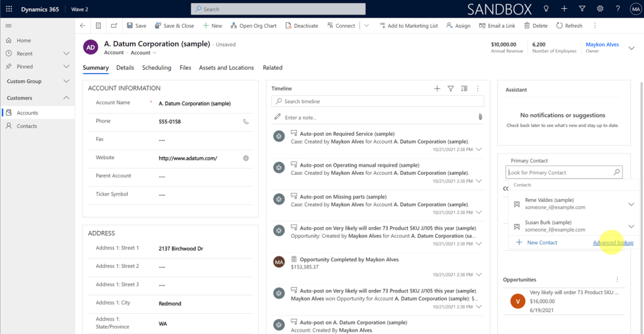This screenshot has height=334, width=644.
Task: Click the Advanced lookup link
Action: point(613,243)
